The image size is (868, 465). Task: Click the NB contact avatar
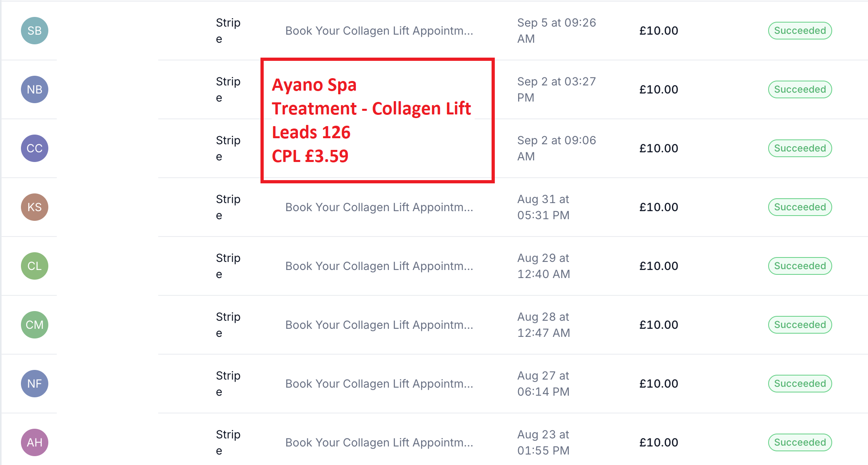click(x=35, y=89)
